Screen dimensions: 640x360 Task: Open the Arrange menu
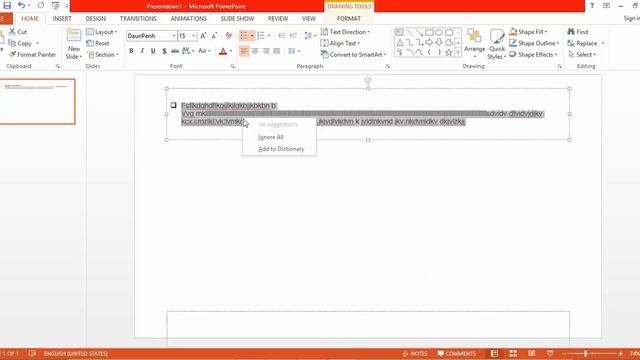point(474,43)
